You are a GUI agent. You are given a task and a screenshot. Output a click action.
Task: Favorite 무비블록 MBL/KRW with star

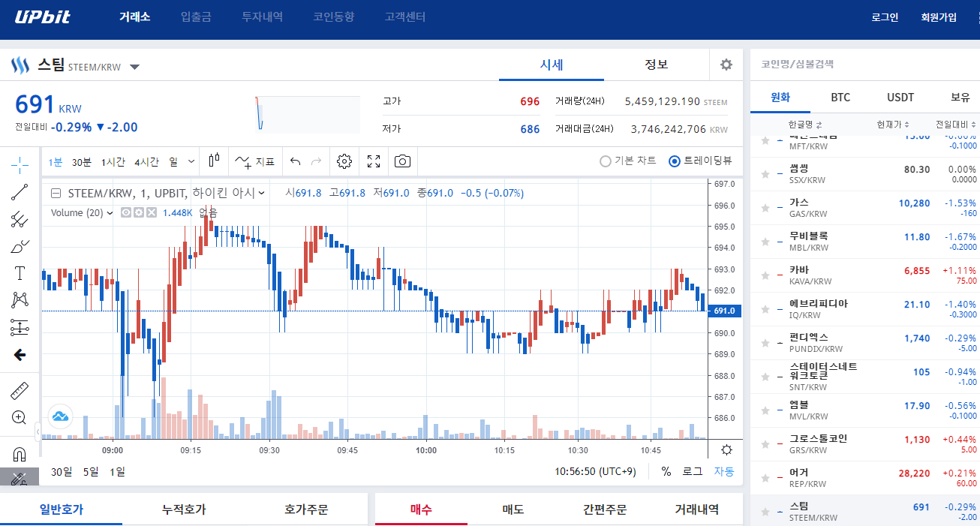[765, 242]
